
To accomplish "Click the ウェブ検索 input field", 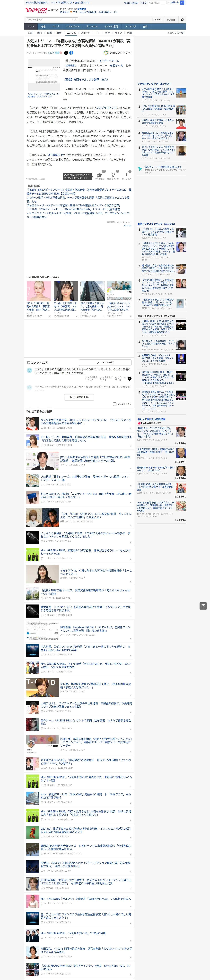I will 157,3.
